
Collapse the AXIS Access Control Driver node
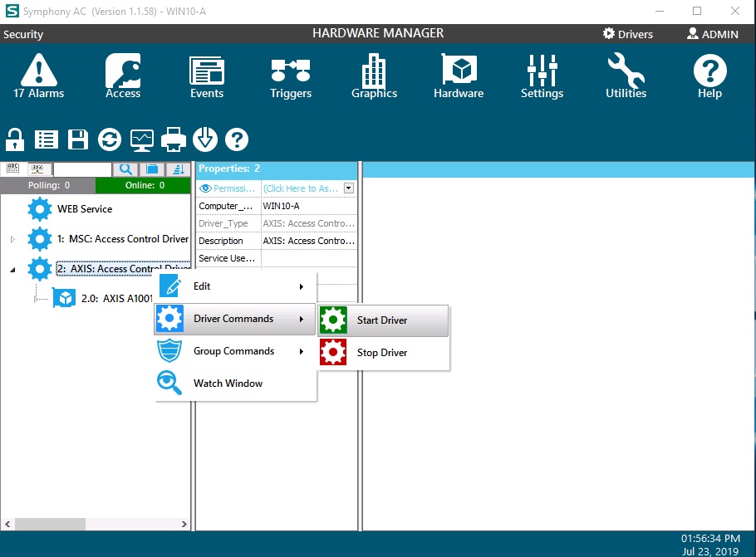click(x=13, y=269)
